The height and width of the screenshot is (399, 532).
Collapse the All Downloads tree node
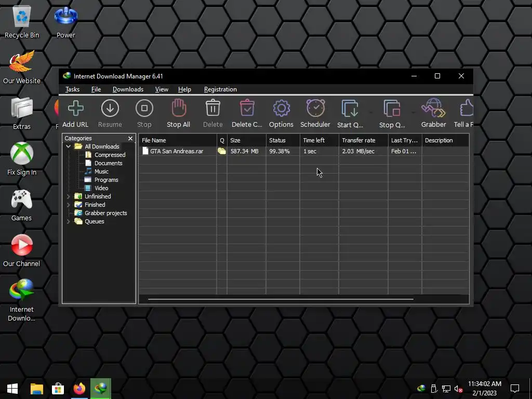point(68,147)
